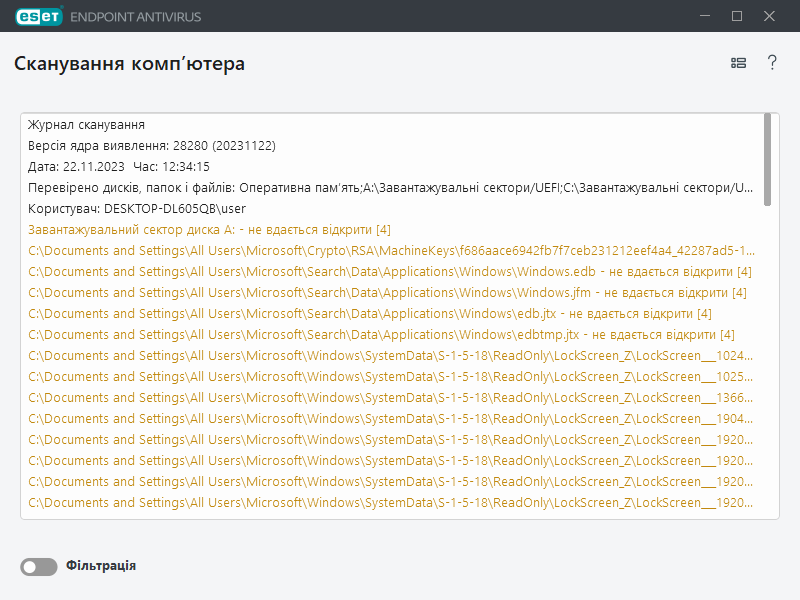
Task: Select the Windows.edb error entry
Action: pos(390,272)
